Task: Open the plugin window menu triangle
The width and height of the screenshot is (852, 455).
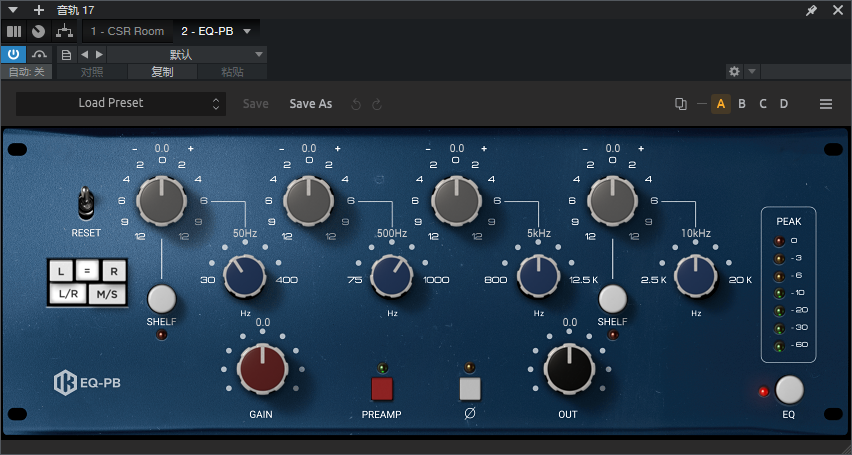Action: 13,10
